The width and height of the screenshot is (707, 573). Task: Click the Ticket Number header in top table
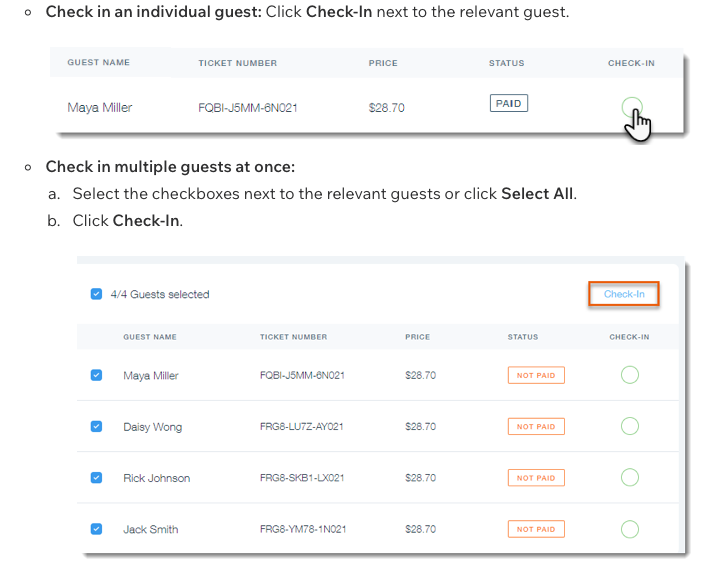[x=238, y=63]
